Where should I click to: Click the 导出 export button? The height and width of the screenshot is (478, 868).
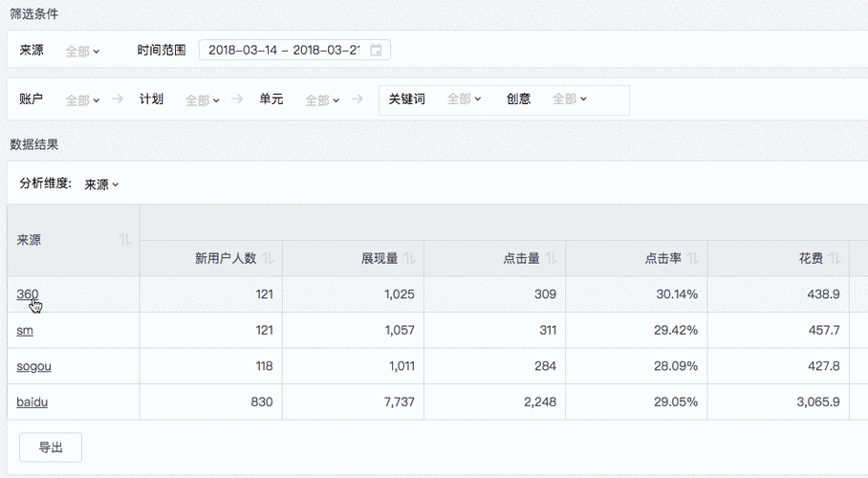pyautogui.click(x=51, y=447)
